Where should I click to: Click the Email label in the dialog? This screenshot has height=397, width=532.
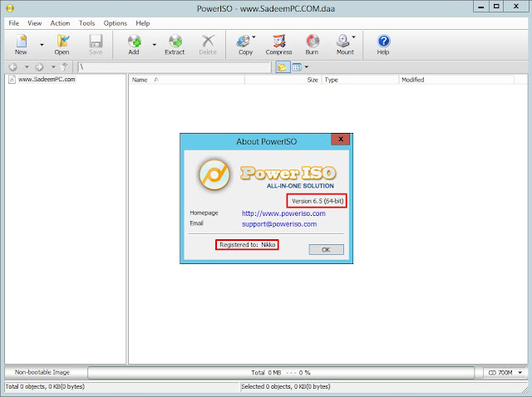[x=196, y=223]
